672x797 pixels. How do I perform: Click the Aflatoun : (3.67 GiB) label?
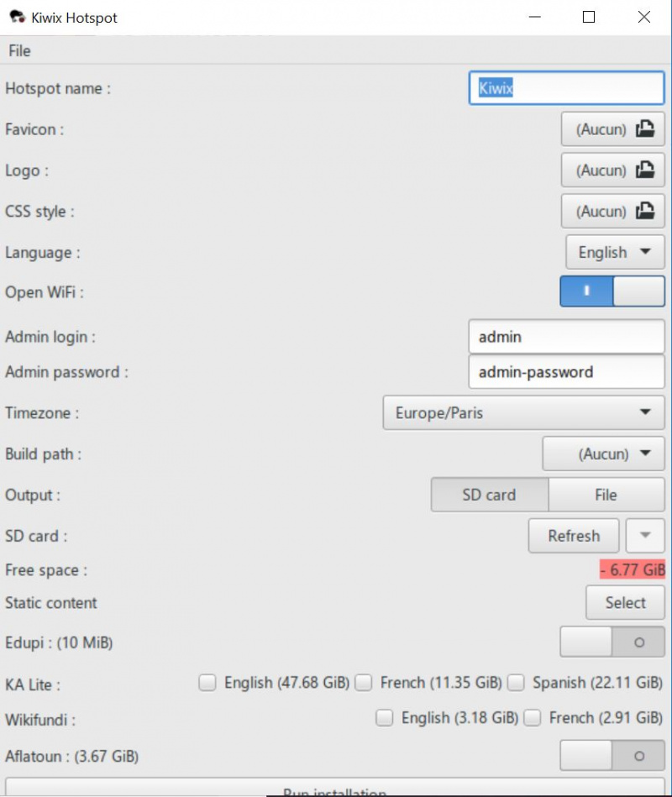pos(71,757)
